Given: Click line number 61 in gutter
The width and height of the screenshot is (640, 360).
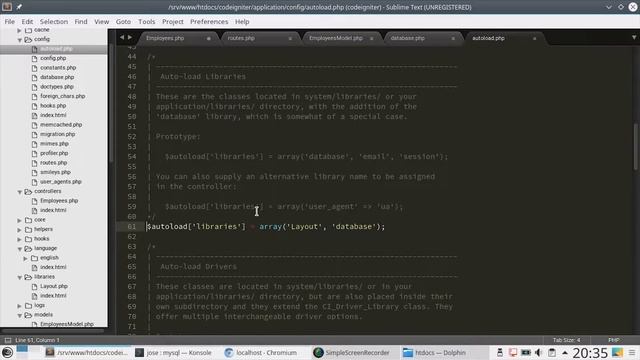Looking at the screenshot, I should 131,227.
